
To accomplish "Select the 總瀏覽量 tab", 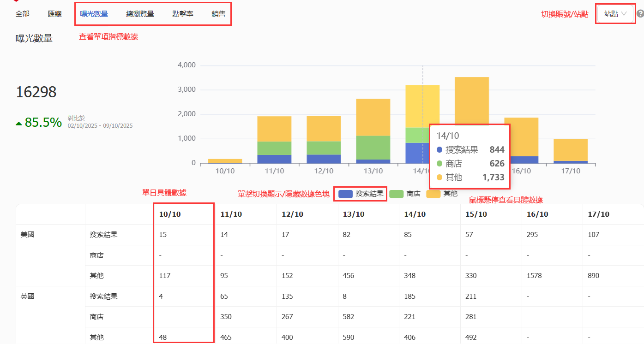I will 140,14.
